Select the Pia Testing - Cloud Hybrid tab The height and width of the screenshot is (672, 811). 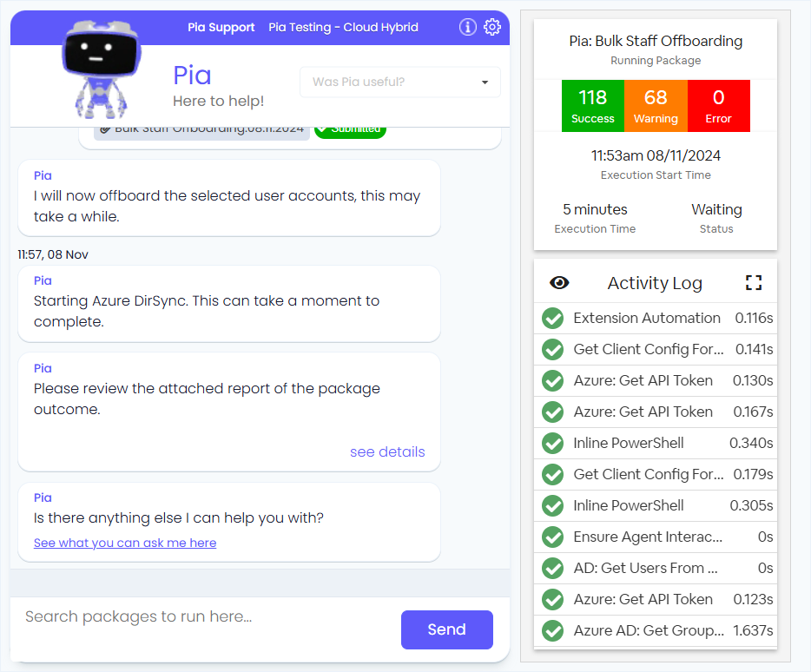pos(343,28)
